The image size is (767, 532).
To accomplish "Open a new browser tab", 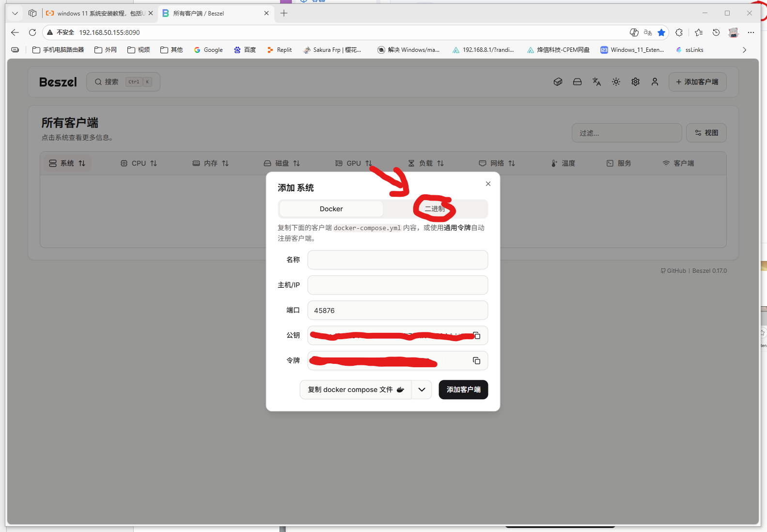I will pyautogui.click(x=284, y=13).
